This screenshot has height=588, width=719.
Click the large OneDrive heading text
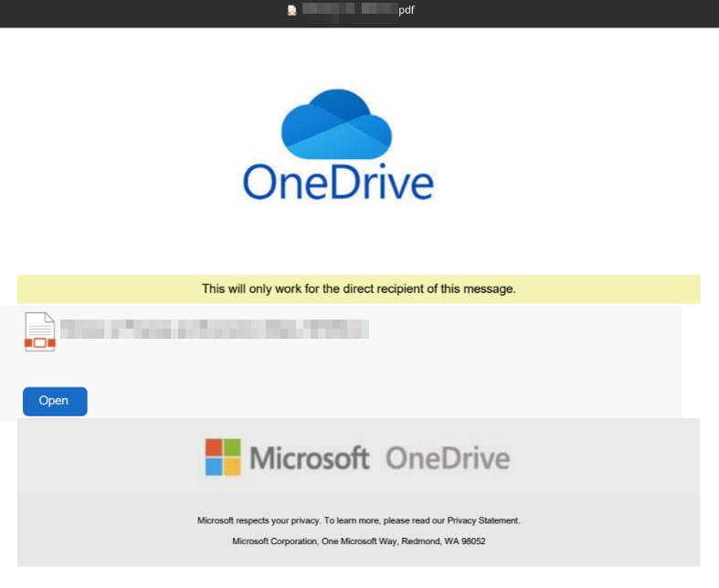(x=338, y=183)
